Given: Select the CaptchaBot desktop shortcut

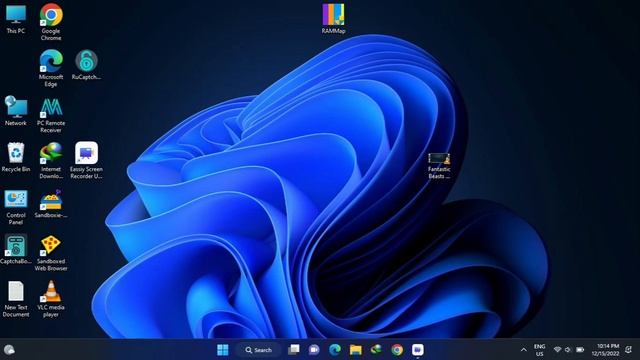Looking at the screenshot, I should tap(16, 249).
